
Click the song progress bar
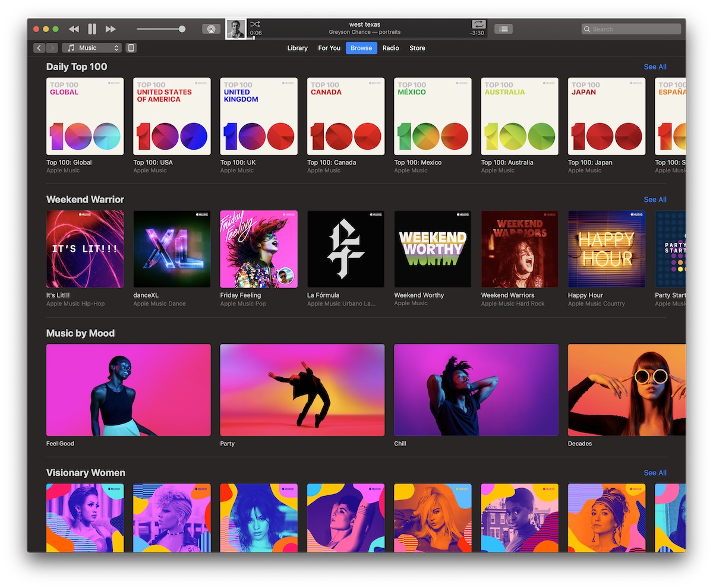click(x=367, y=38)
